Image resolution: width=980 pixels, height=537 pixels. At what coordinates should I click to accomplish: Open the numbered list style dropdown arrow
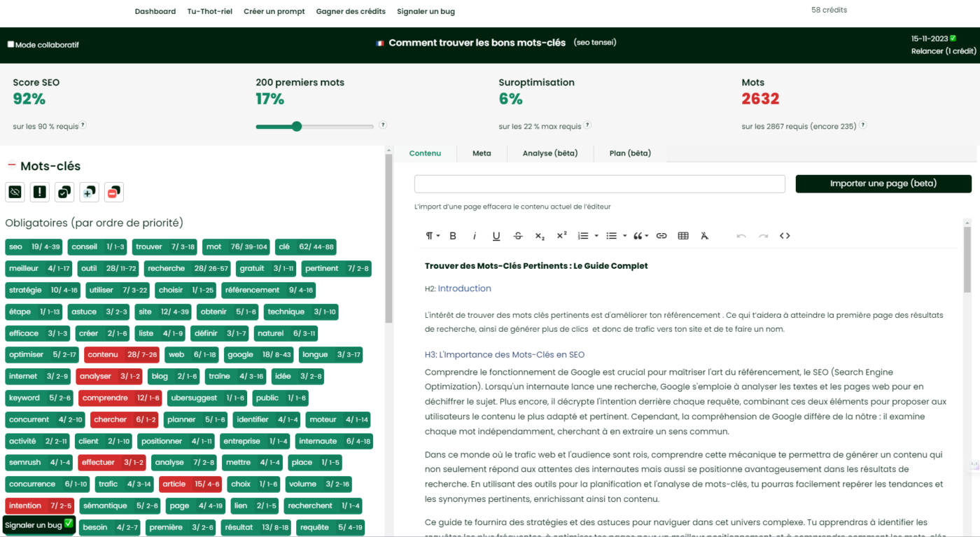tap(596, 236)
